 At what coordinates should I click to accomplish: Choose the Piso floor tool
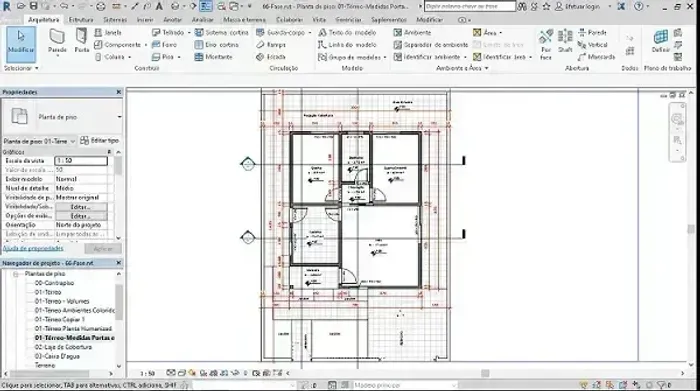[x=163, y=57]
